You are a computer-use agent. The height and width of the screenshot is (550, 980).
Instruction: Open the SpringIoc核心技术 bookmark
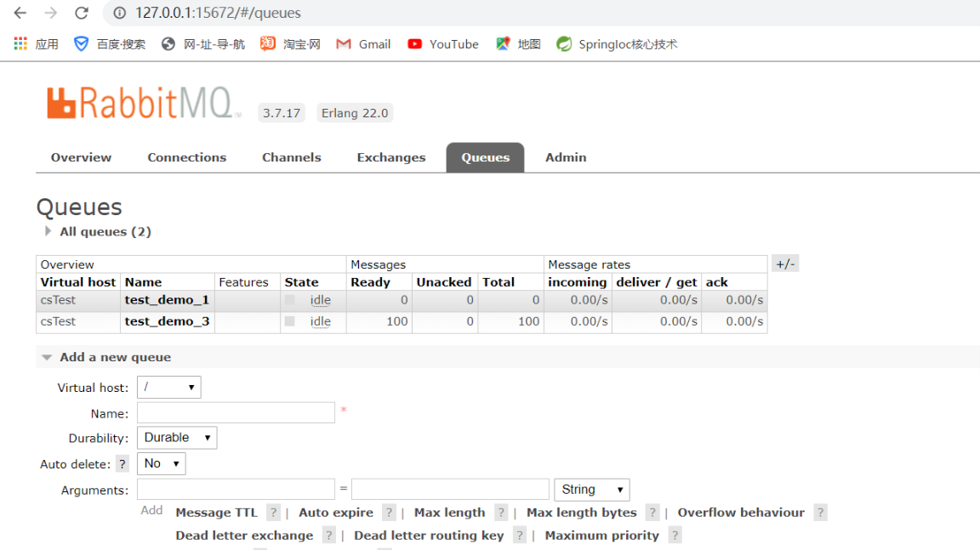tap(617, 43)
